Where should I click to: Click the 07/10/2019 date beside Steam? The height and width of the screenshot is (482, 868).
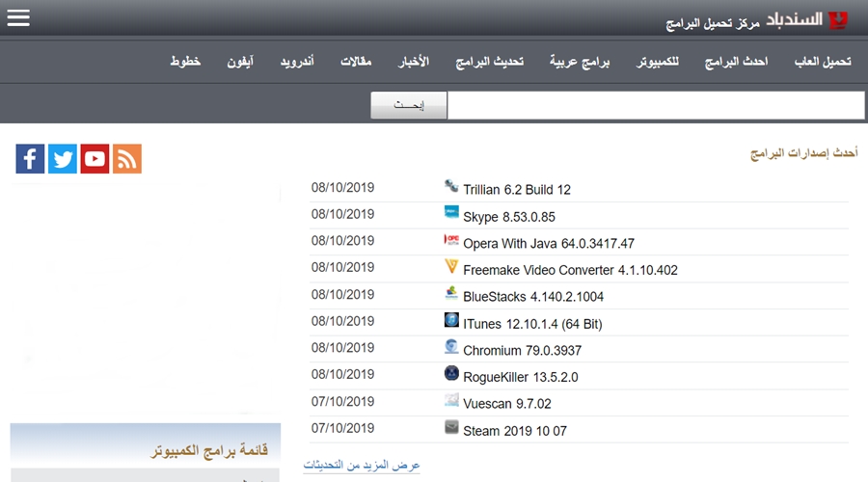point(342,428)
